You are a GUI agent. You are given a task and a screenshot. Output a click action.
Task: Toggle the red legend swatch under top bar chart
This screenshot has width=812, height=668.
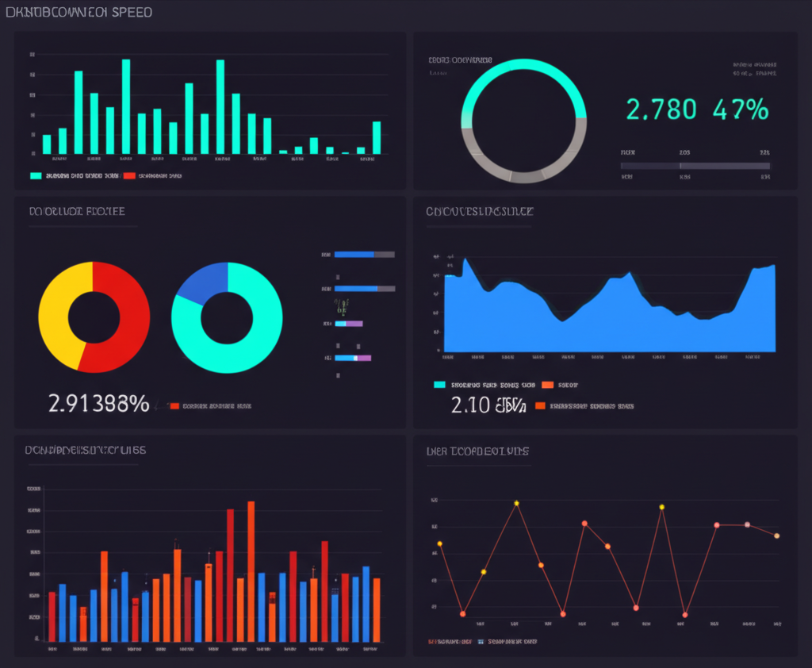128,175
